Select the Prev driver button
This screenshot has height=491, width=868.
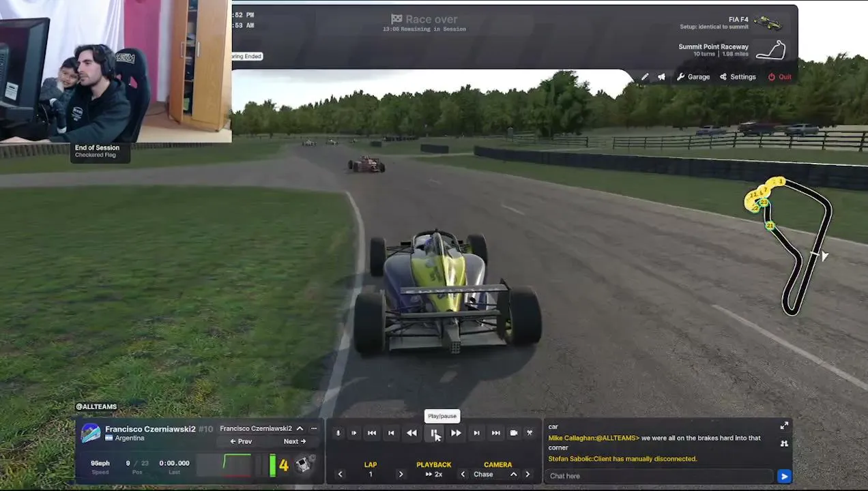[241, 441]
